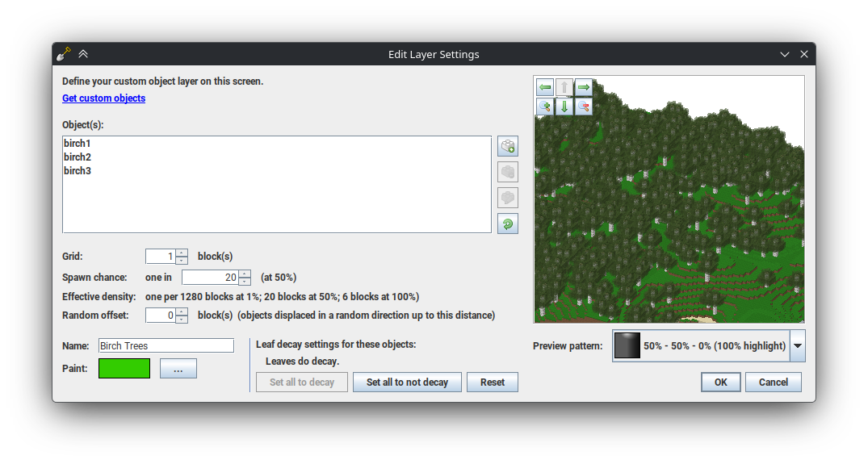The width and height of the screenshot is (868, 464).
Task: Select birch1 in the objects list
Action: [277, 144]
